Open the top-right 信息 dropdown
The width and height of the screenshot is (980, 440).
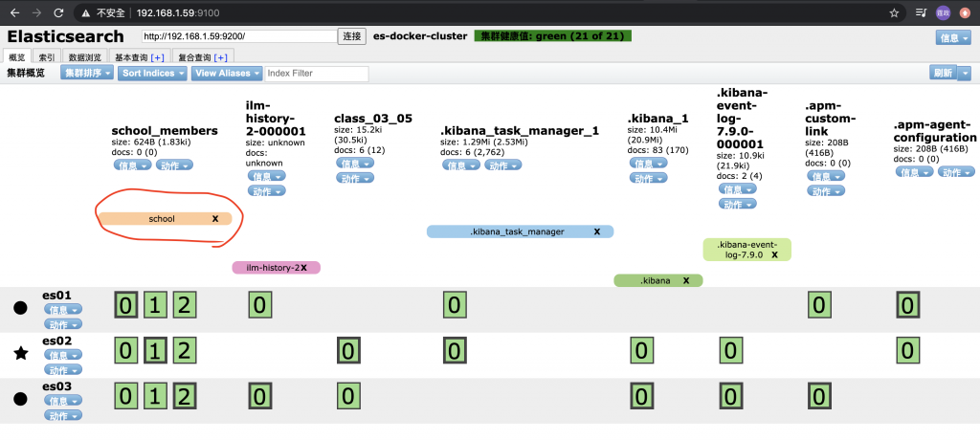pyautogui.click(x=953, y=37)
